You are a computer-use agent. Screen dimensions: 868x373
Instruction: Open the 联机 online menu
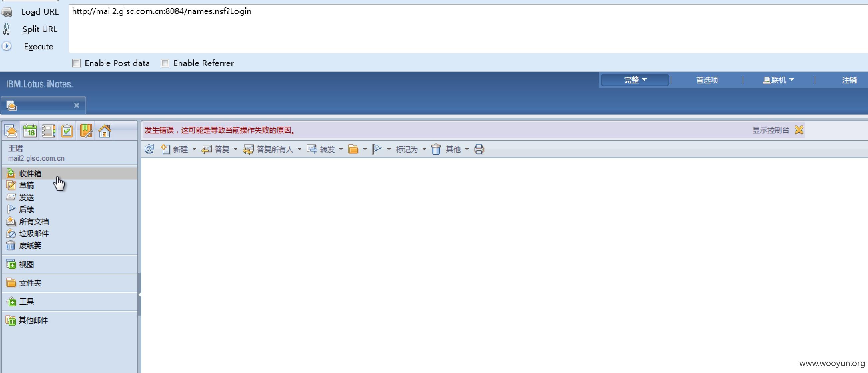778,80
